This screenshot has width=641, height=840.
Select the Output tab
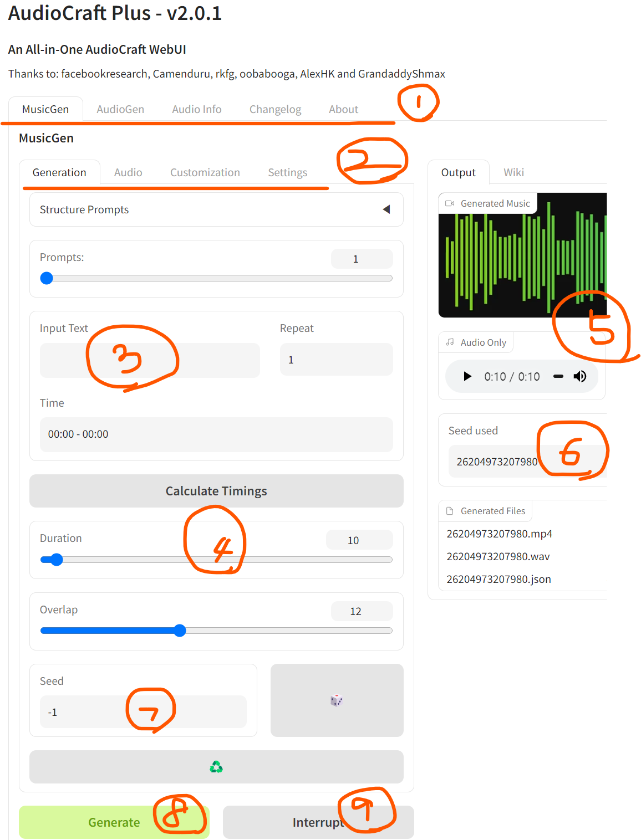[x=459, y=172]
